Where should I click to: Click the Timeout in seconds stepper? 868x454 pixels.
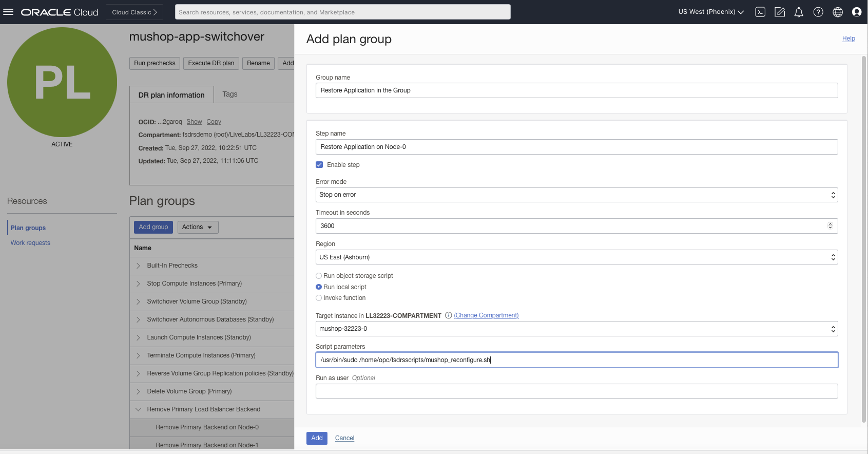coord(830,226)
